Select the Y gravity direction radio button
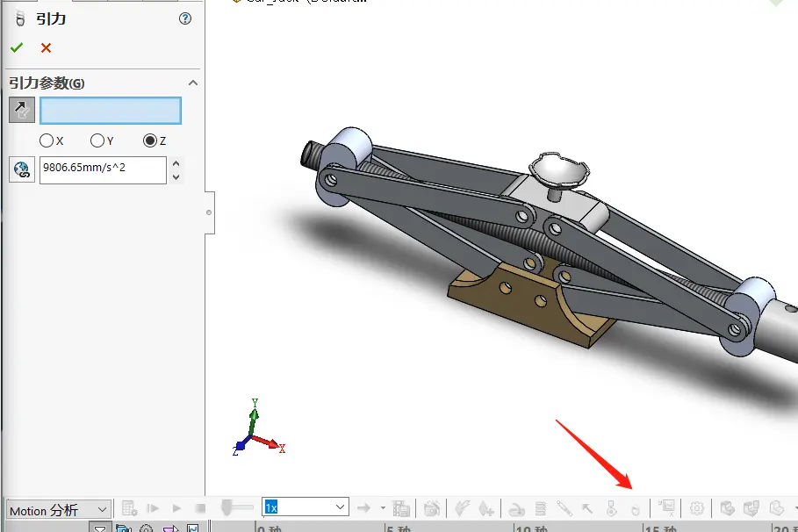 [97, 140]
